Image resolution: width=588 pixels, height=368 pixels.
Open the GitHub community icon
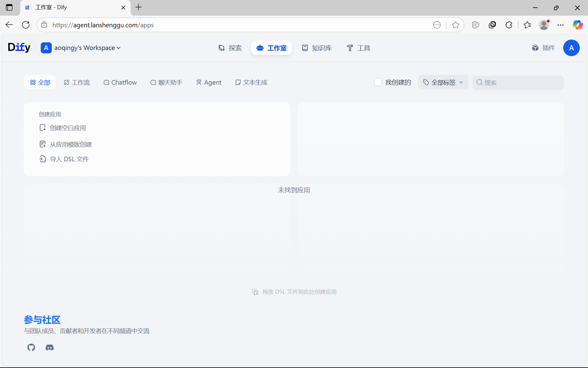click(x=31, y=347)
